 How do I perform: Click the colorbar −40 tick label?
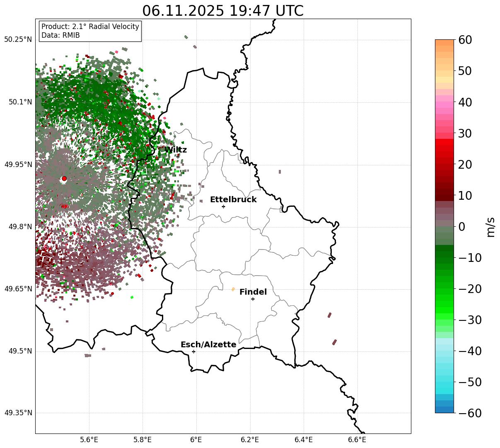click(x=470, y=351)
